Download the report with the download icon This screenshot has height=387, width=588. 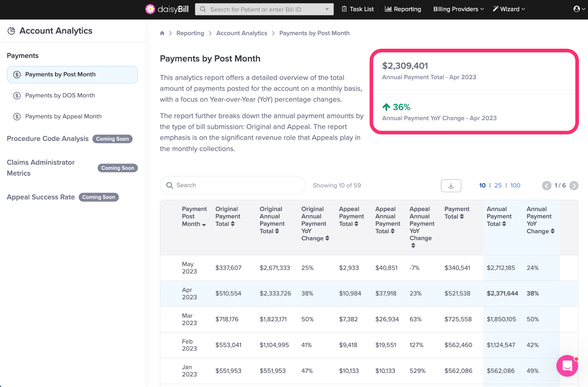pos(451,186)
